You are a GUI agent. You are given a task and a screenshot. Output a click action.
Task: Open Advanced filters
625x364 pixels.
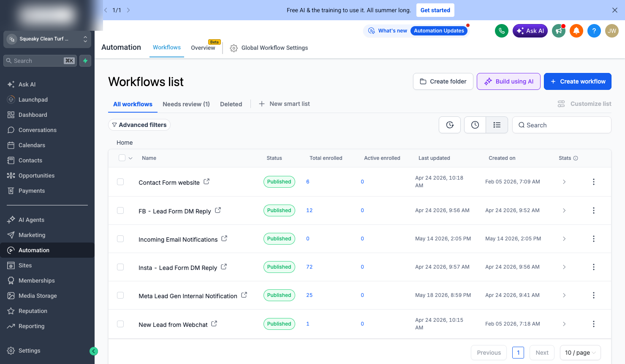coord(139,125)
